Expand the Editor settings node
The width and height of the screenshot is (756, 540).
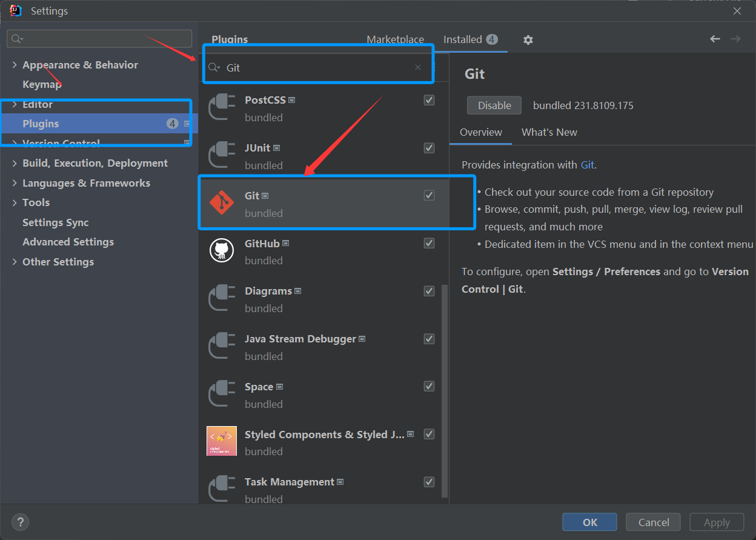15,104
